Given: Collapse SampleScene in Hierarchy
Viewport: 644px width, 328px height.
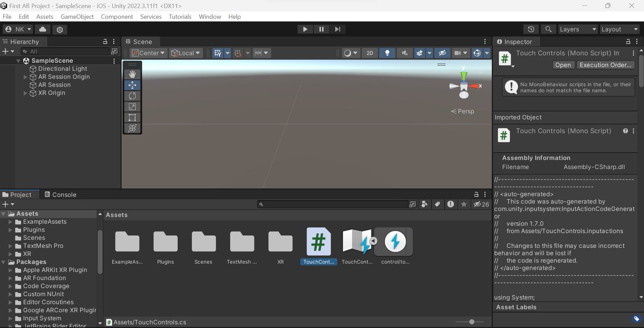Looking at the screenshot, I should 18,61.
